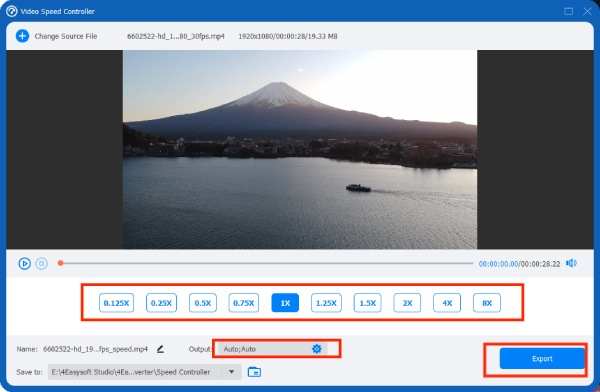Click the Video Speed Controller app icon
Viewport: 600px width, 392px height.
[x=11, y=11]
